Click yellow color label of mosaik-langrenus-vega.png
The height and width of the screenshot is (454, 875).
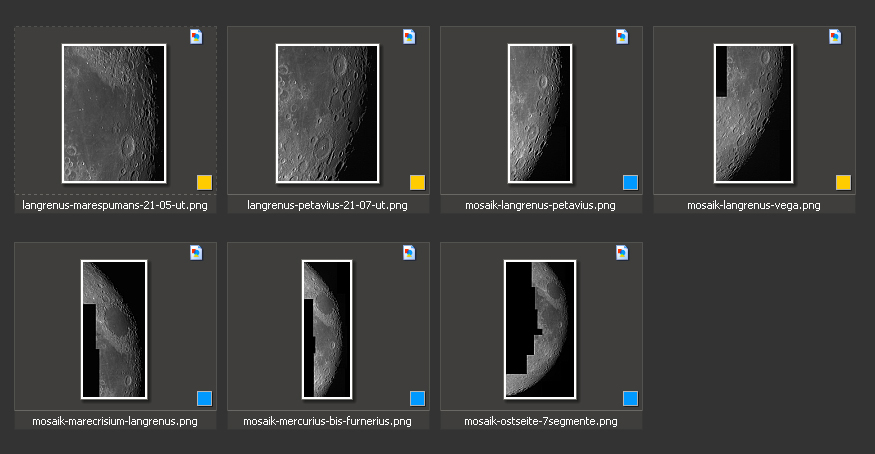pyautogui.click(x=843, y=182)
